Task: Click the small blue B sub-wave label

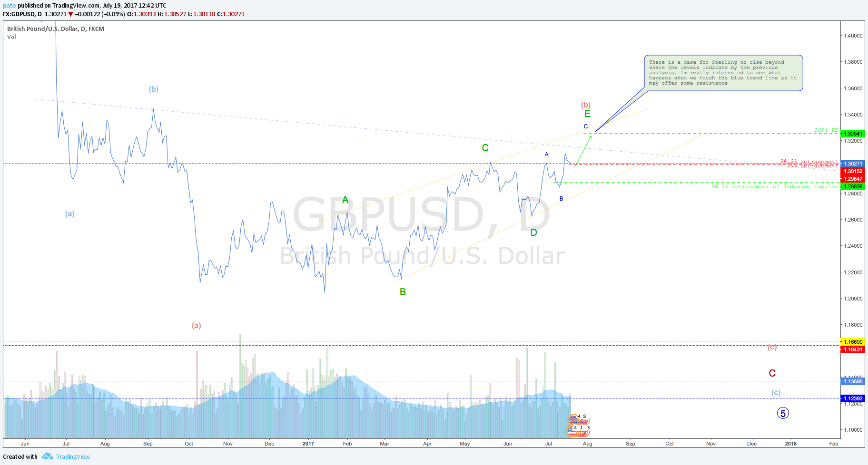Action: (562, 199)
